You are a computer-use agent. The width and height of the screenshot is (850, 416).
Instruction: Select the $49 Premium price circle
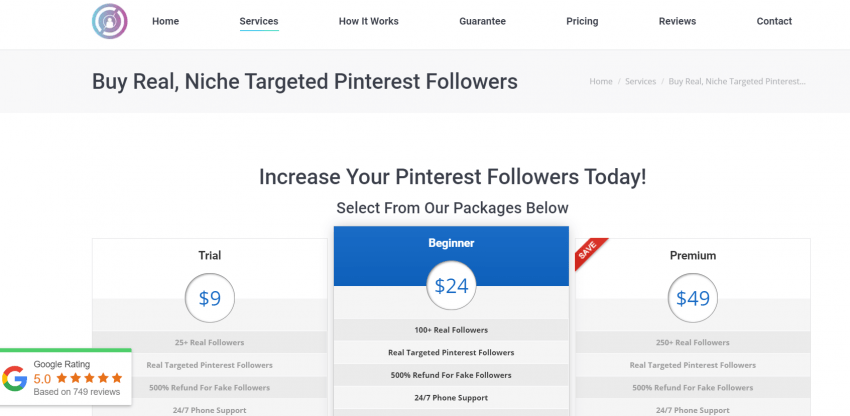(x=692, y=298)
